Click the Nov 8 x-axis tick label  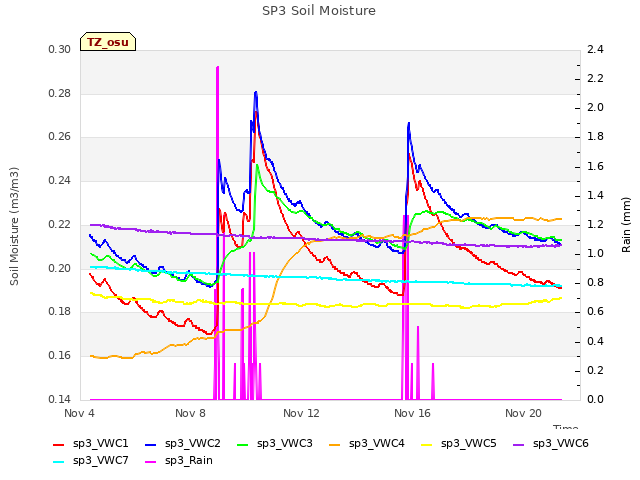(x=190, y=413)
